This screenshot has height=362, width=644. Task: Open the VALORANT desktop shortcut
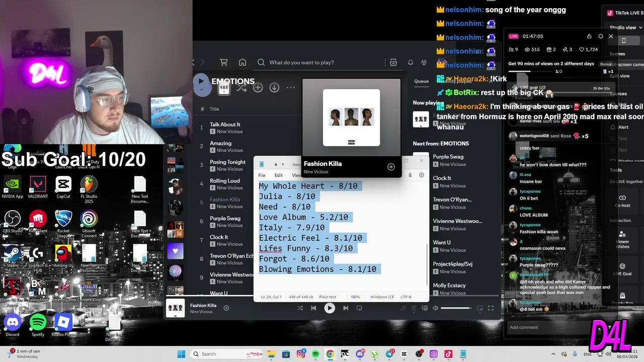coord(38,188)
